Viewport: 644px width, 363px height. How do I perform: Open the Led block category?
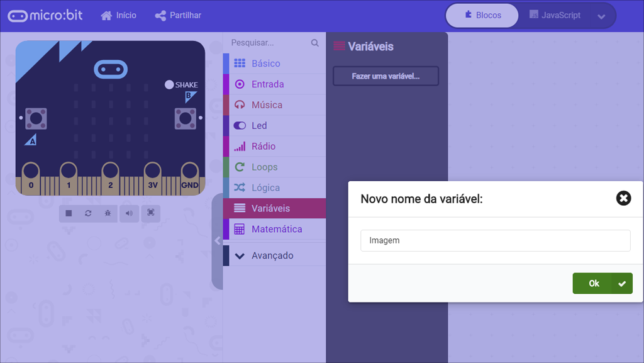pyautogui.click(x=274, y=126)
